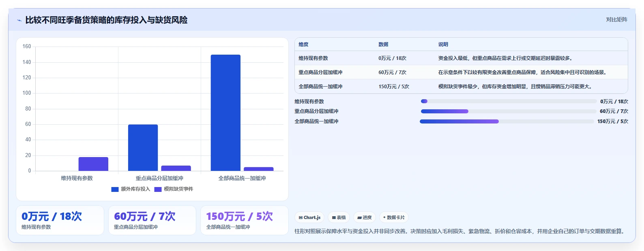
Task: Select the 60万元 / 7次 data card
Action: click(152, 220)
